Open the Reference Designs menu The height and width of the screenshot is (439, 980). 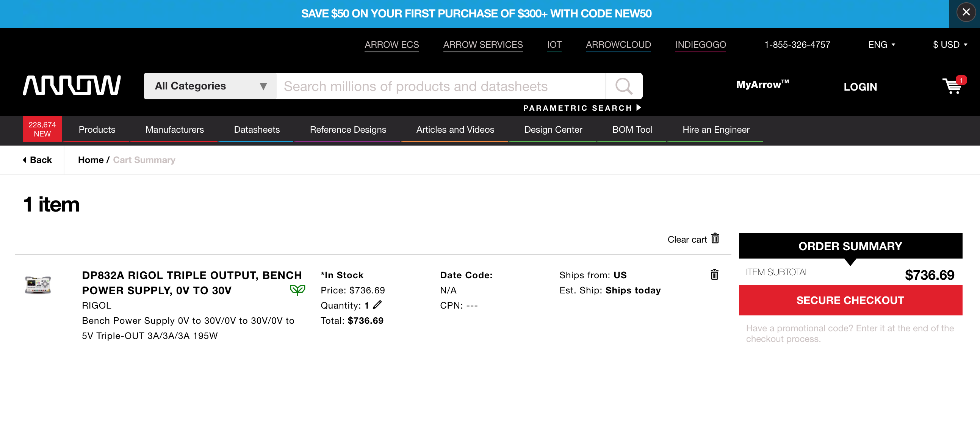click(348, 130)
